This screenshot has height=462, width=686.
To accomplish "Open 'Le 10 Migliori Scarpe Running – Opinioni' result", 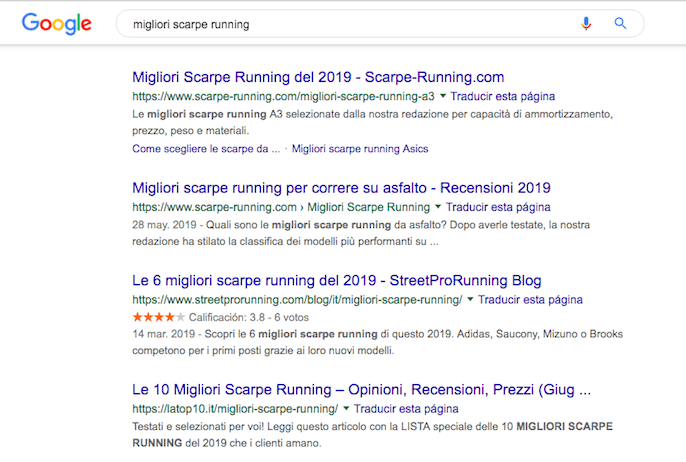I will 361,389.
